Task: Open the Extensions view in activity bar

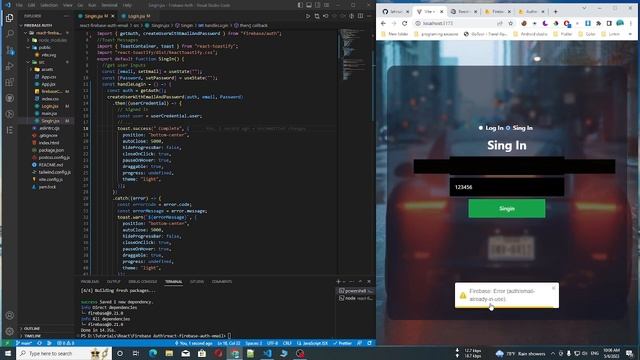Action: coord(10,82)
